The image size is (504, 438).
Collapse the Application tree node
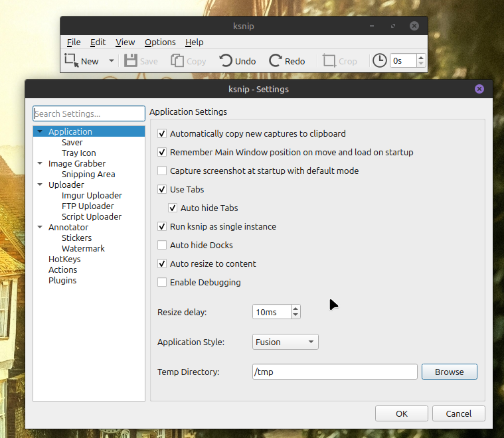[x=40, y=131]
